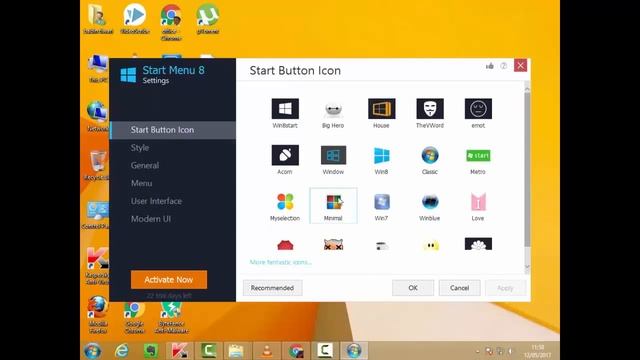Viewport: 640px width, 360px height.
Task: Open the green Camtasia taskbar icon
Action: pyautogui.click(x=208, y=351)
